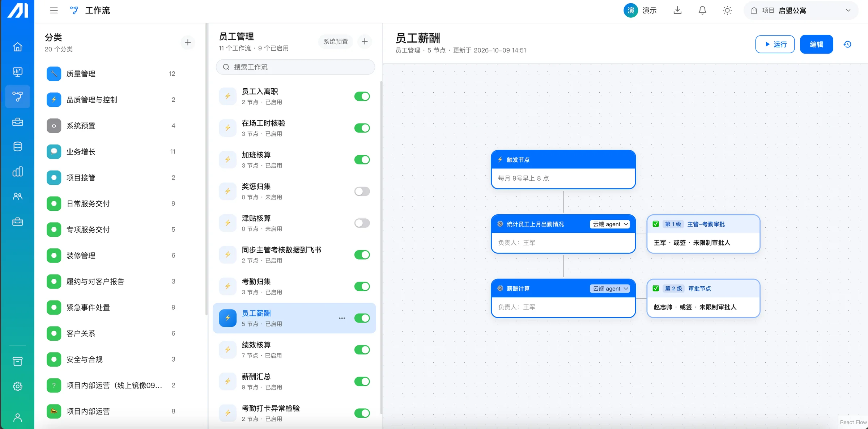Open the monitor dashboard sidebar icon

tap(17, 72)
